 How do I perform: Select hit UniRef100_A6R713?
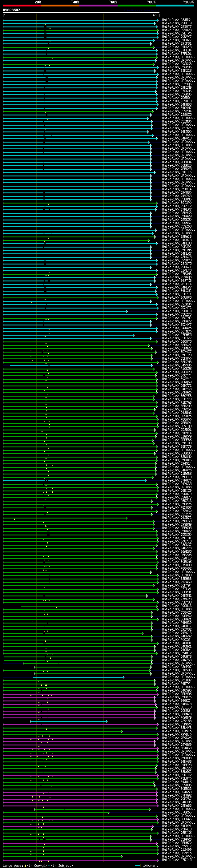[177, 501]
